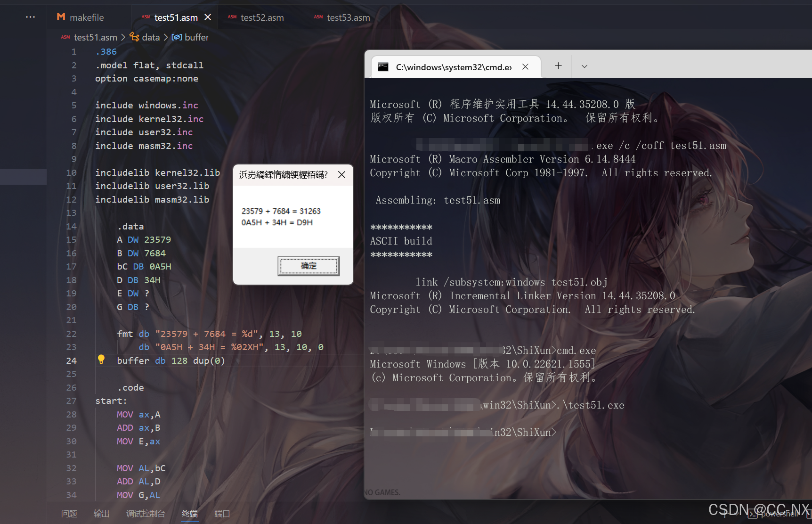Switch to test52.asm tab

[261, 17]
